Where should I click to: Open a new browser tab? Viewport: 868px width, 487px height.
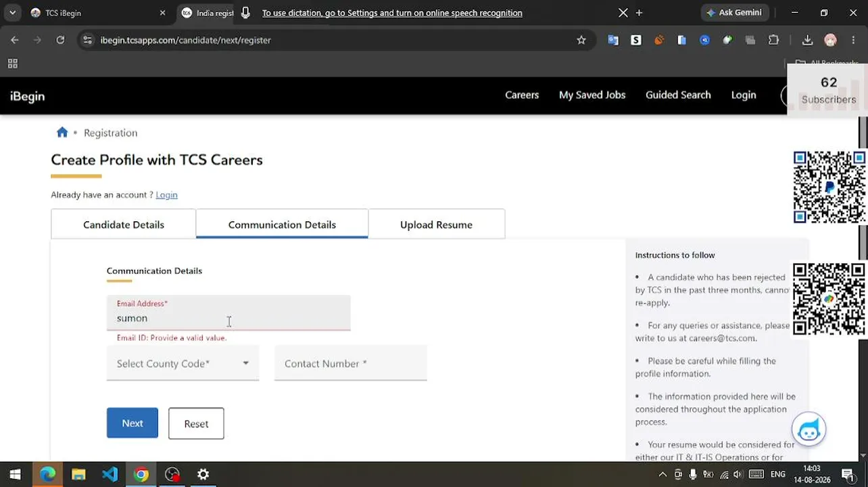tap(640, 13)
